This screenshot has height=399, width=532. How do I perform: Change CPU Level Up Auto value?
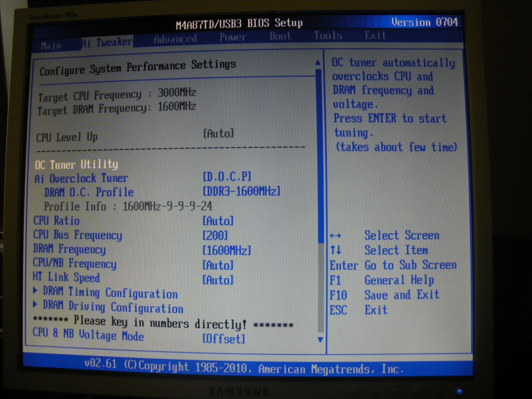pyautogui.click(x=218, y=133)
